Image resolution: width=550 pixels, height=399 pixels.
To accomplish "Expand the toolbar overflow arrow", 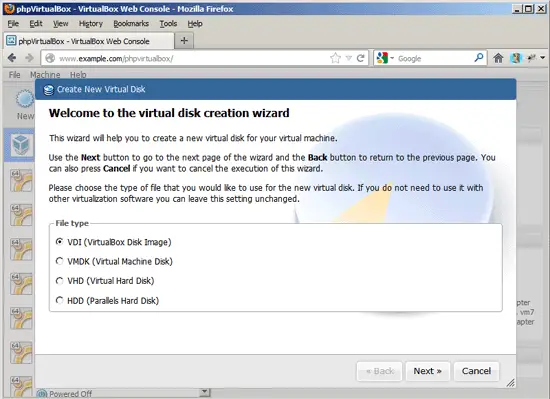I will [543, 58].
